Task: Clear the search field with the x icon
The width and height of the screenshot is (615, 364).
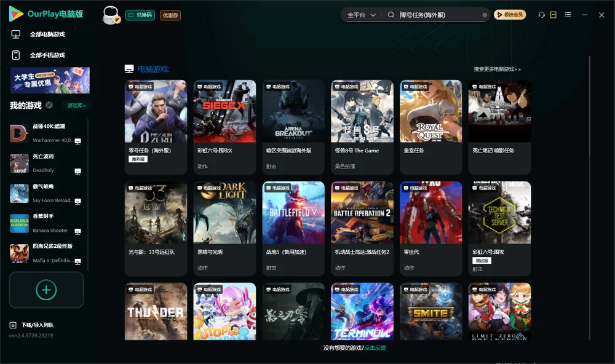Action: pyautogui.click(x=485, y=15)
